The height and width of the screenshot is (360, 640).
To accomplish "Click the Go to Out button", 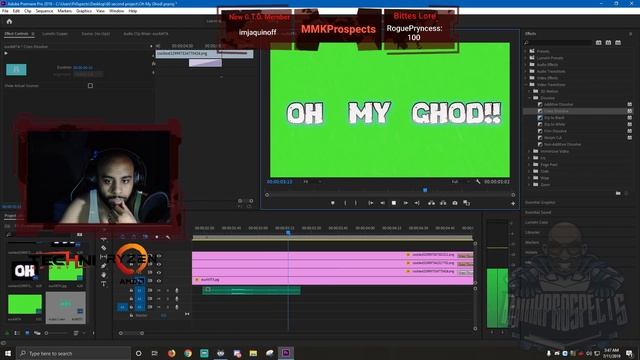I will (x=417, y=203).
